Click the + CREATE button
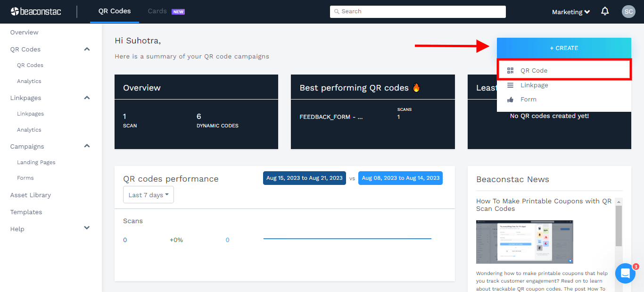Viewport: 644px width, 292px height. point(564,48)
